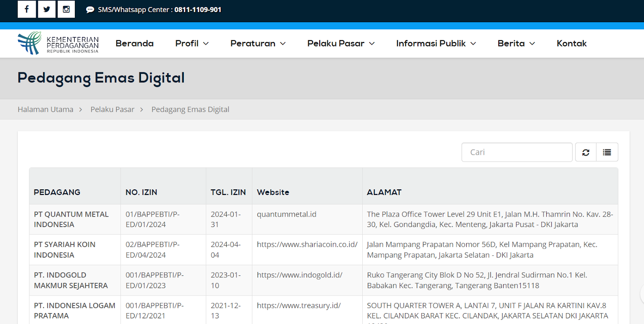Select the https://www.indogold.id/ website cell
This screenshot has height=324, width=644.
[x=307, y=280]
